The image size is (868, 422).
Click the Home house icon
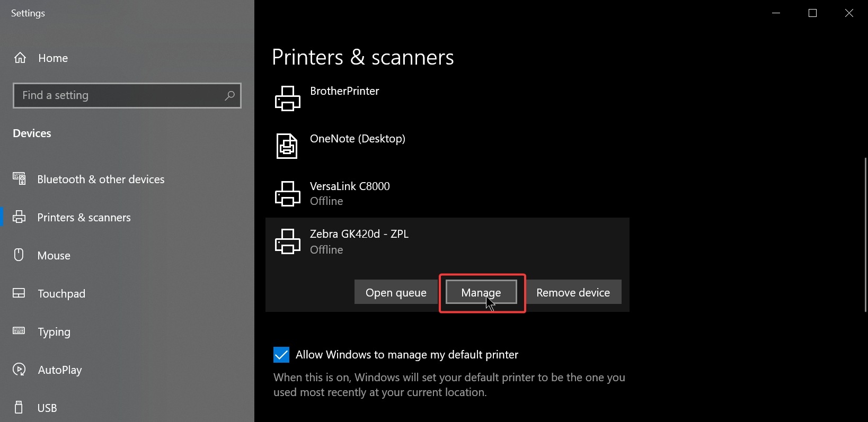click(20, 58)
